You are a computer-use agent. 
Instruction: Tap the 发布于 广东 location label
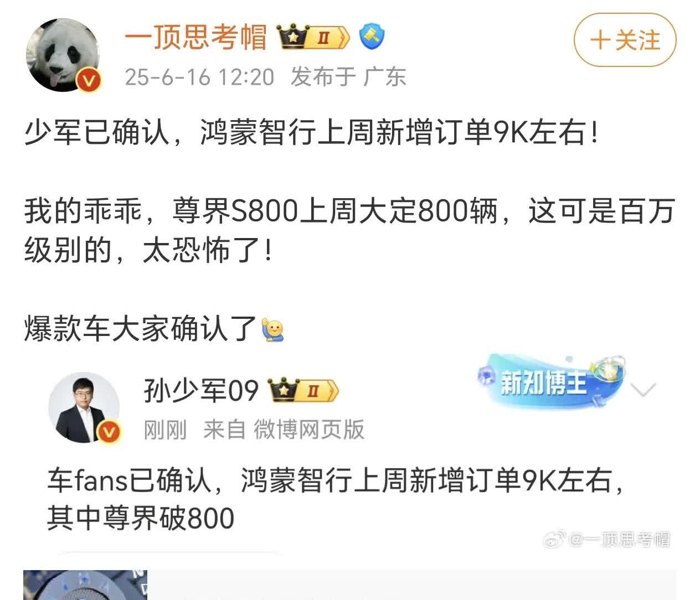click(x=348, y=77)
